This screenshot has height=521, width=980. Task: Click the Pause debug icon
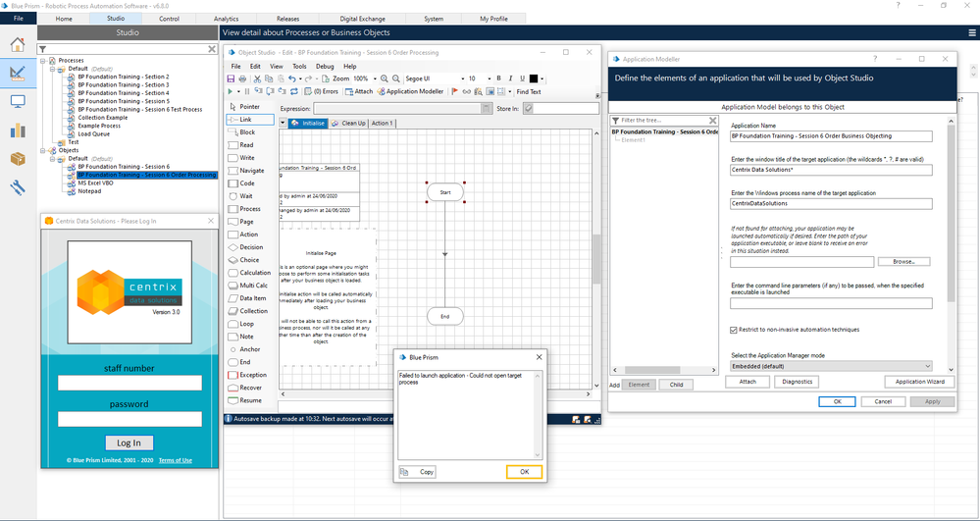coord(247,91)
